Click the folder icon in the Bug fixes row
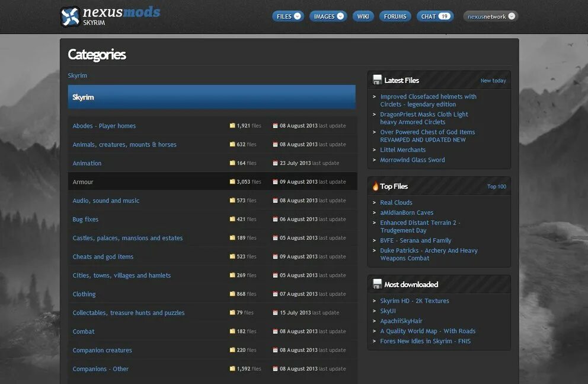Viewport: 588px width, 384px height. tap(232, 219)
